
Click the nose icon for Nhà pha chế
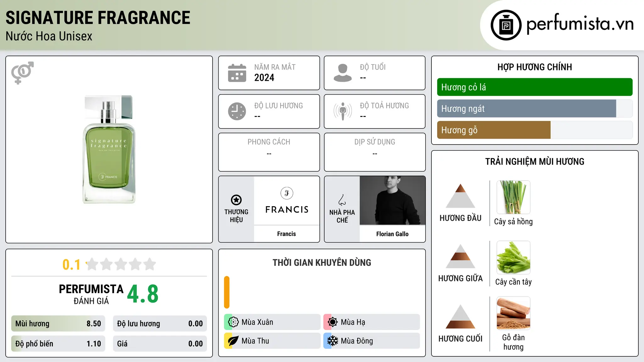[342, 200]
